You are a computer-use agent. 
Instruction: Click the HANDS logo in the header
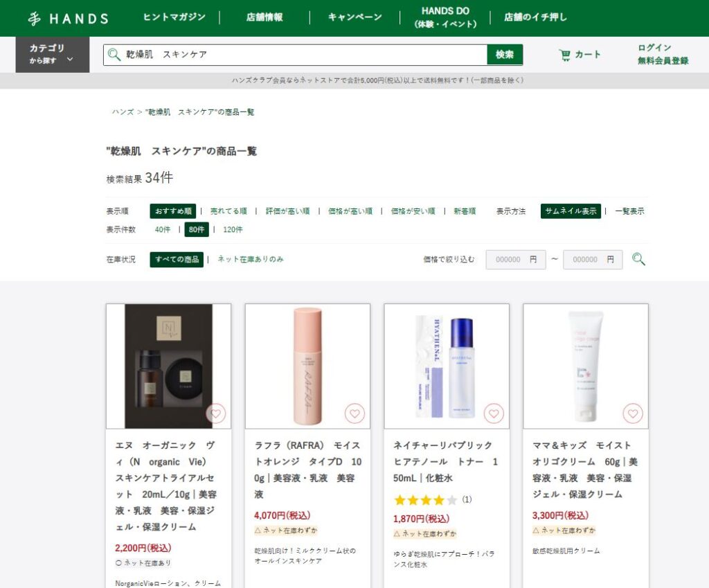tap(69, 19)
